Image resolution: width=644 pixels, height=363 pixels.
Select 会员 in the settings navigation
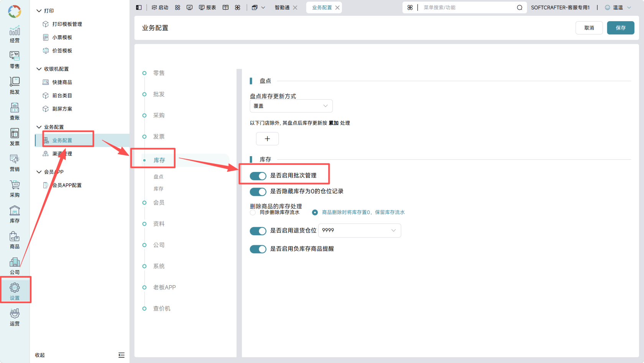(x=159, y=203)
